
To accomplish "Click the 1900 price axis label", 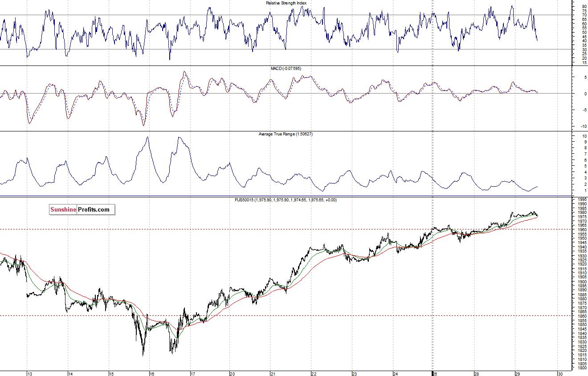I will pos(583,282).
